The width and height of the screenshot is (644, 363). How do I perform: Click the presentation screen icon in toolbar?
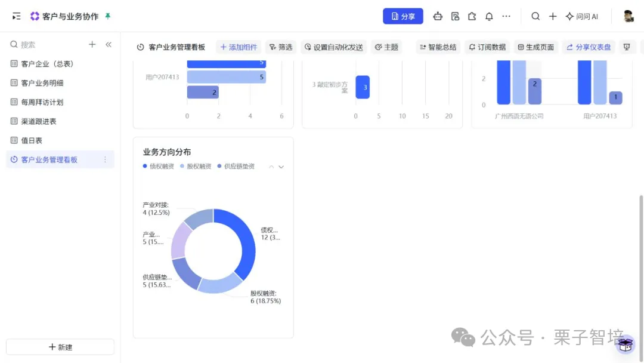point(627,47)
